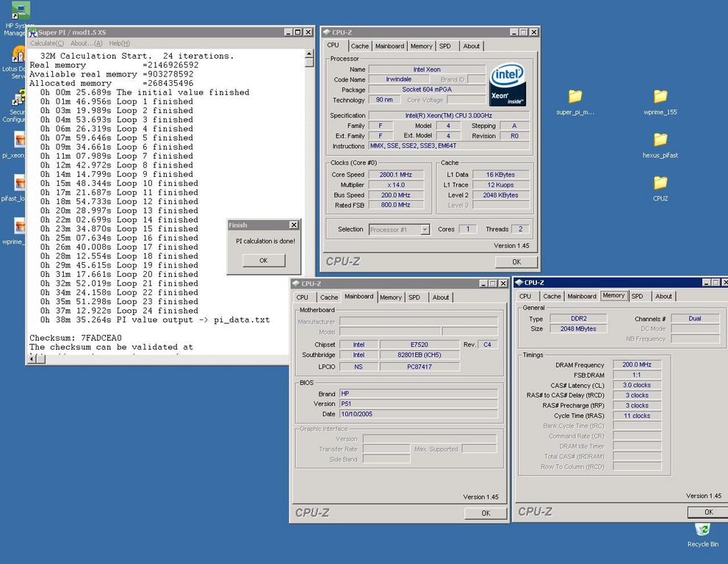The image size is (728, 564).
Task: Click the Multiplier x 14.0 value
Action: point(395,185)
